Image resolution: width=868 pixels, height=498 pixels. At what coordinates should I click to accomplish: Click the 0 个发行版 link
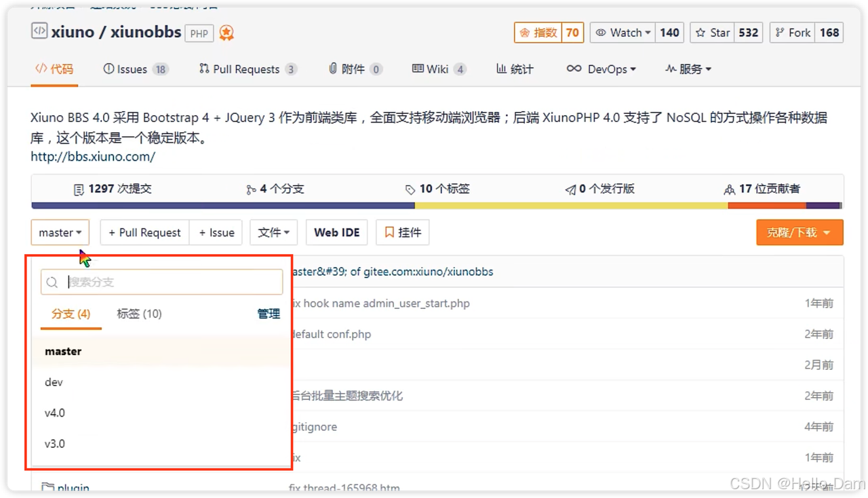[x=599, y=189]
